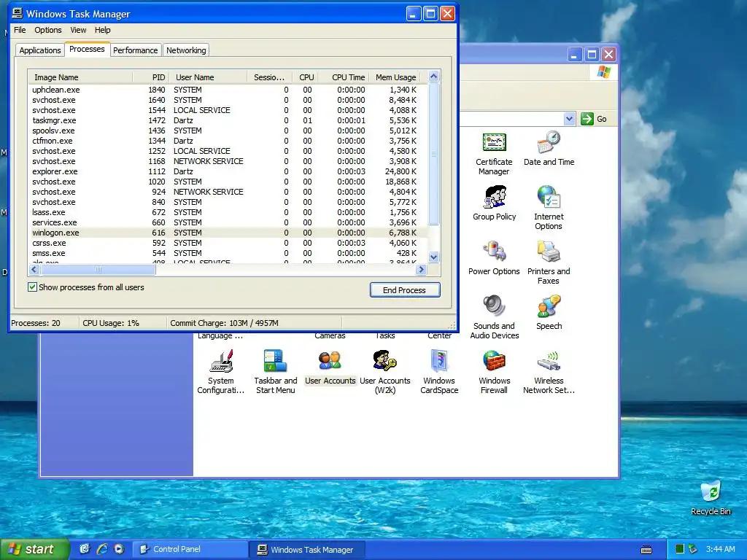Open System Configuration icon
747x560 pixels.
click(221, 361)
